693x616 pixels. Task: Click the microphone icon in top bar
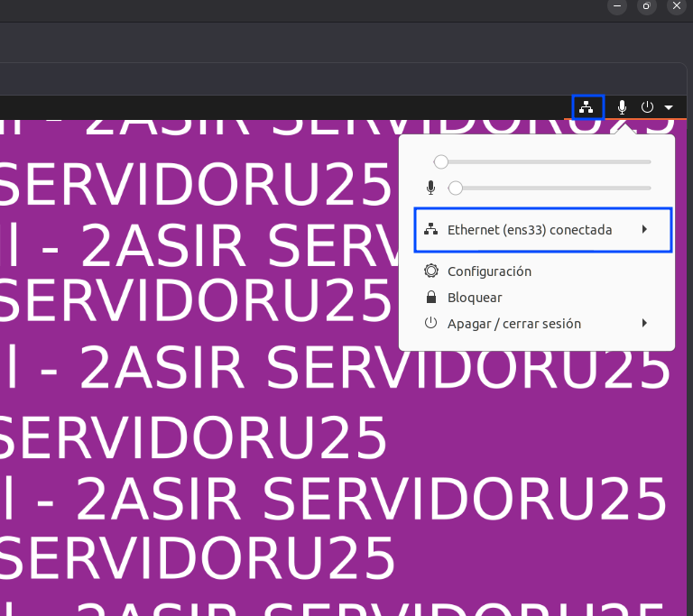622,107
